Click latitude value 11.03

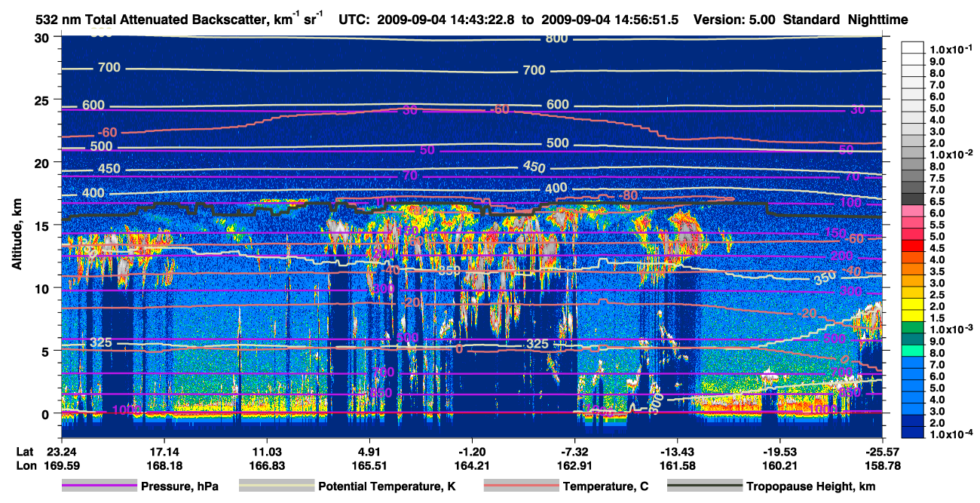(267, 451)
